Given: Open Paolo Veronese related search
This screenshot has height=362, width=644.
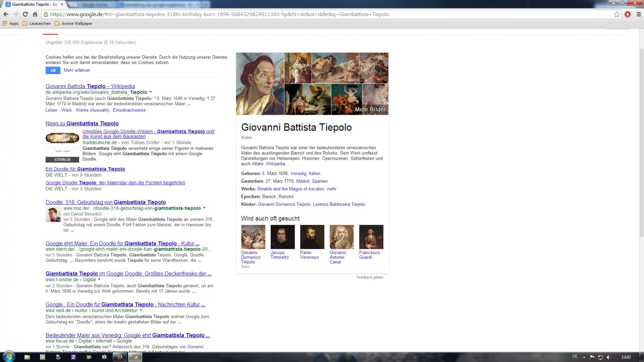Looking at the screenshot, I should point(312,242).
